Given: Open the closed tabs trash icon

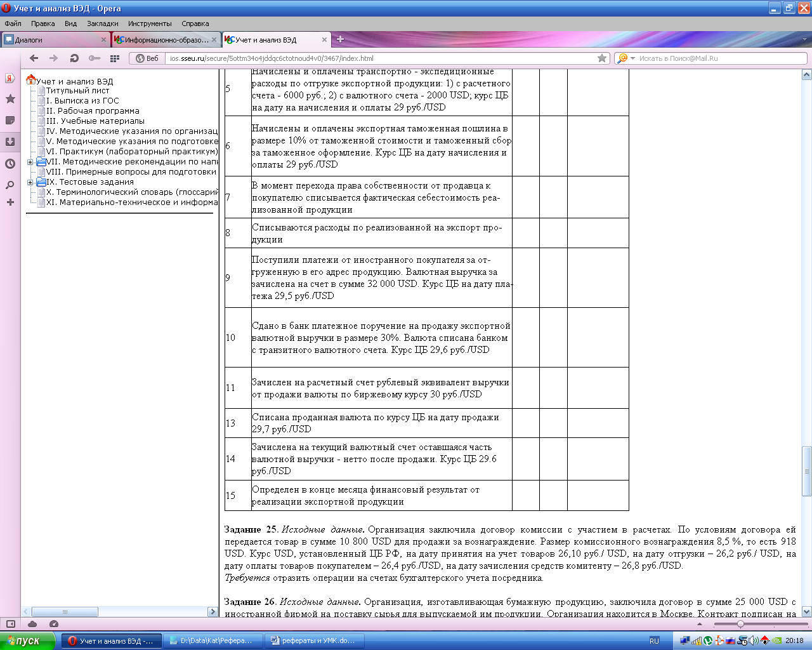Looking at the screenshot, I should click(x=806, y=39).
